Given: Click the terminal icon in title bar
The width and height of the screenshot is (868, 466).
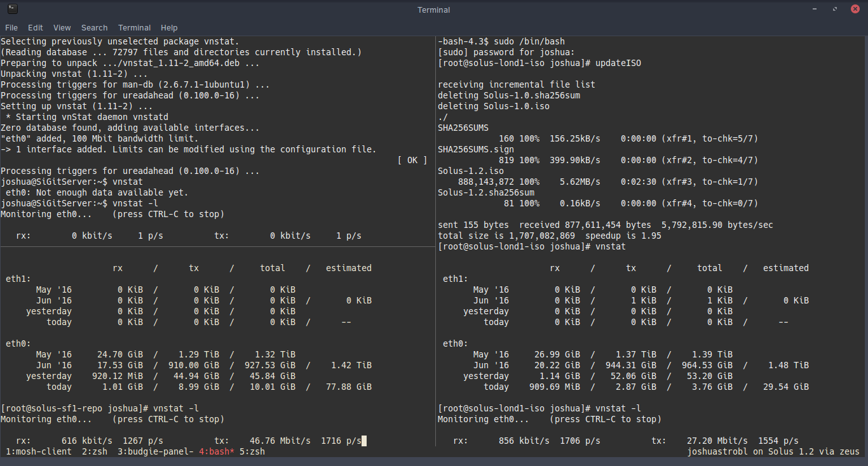Looking at the screenshot, I should point(12,9).
